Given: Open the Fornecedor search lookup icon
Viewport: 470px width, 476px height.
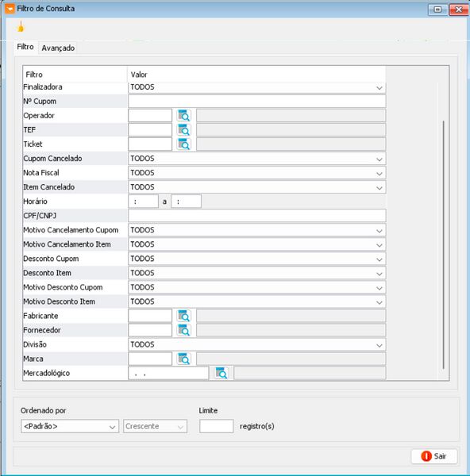Looking at the screenshot, I should click(x=184, y=330).
